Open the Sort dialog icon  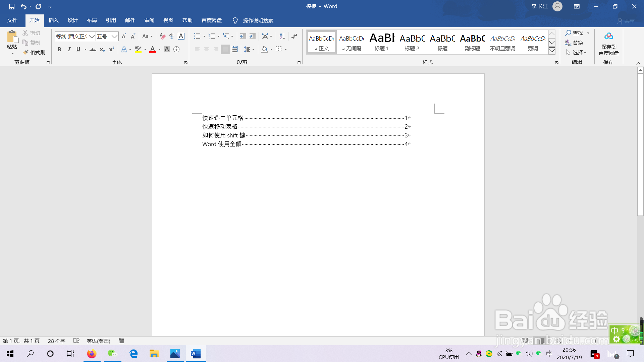pyautogui.click(x=282, y=36)
